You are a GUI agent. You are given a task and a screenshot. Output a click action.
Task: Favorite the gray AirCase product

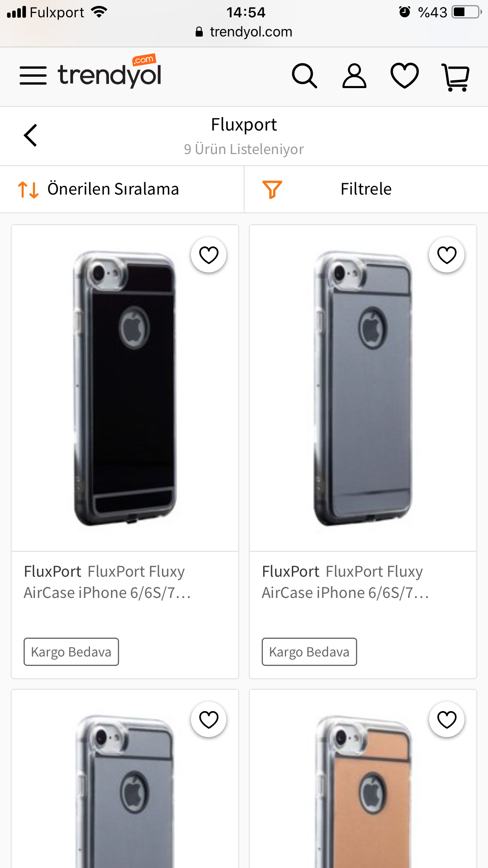[447, 255]
